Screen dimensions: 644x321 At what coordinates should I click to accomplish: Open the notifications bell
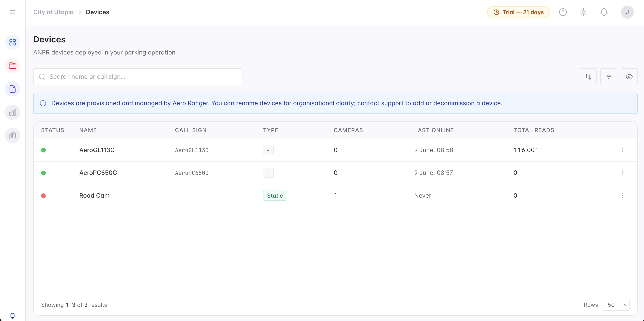point(604,12)
